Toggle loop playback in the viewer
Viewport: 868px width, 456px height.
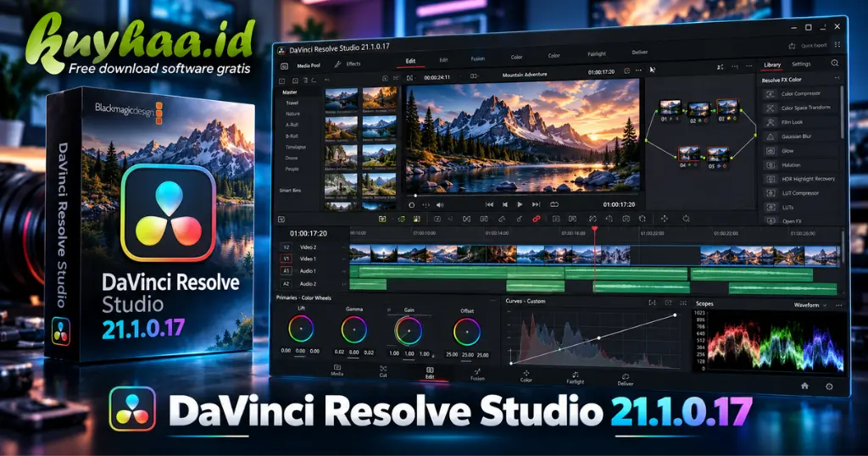pyautogui.click(x=554, y=205)
